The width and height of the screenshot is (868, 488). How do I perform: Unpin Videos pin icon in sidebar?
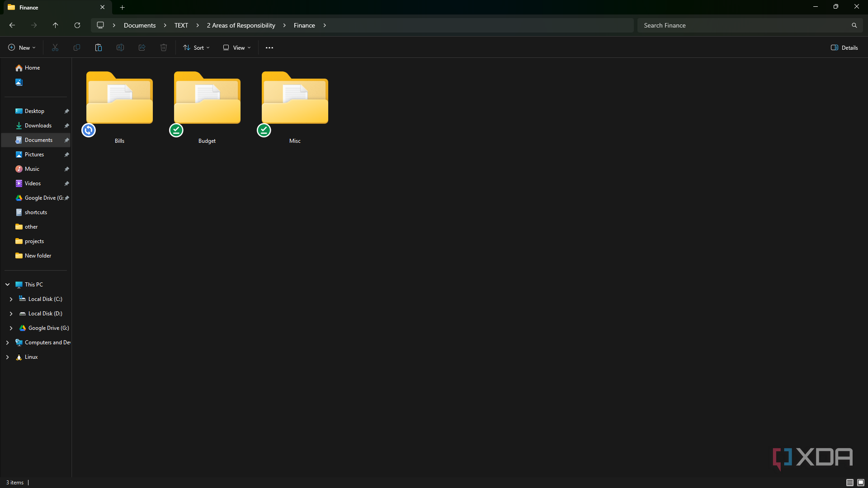66,183
